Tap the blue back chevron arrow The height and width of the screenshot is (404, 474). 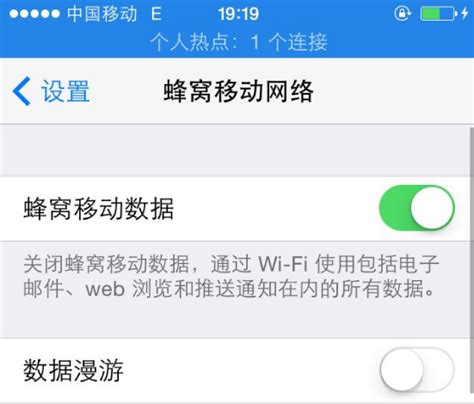[x=22, y=91]
